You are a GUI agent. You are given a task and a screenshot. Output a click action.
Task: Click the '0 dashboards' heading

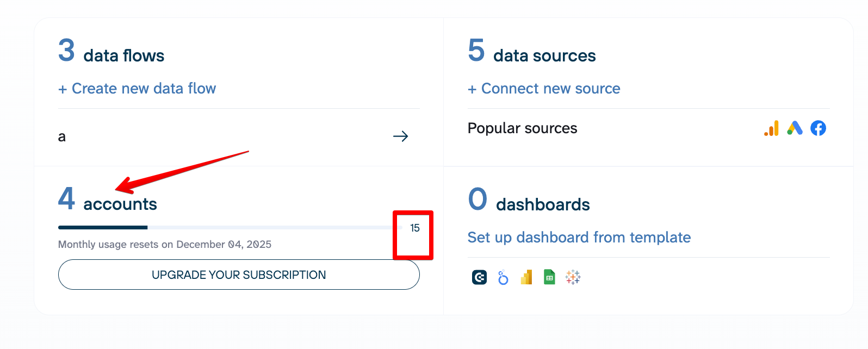529,201
